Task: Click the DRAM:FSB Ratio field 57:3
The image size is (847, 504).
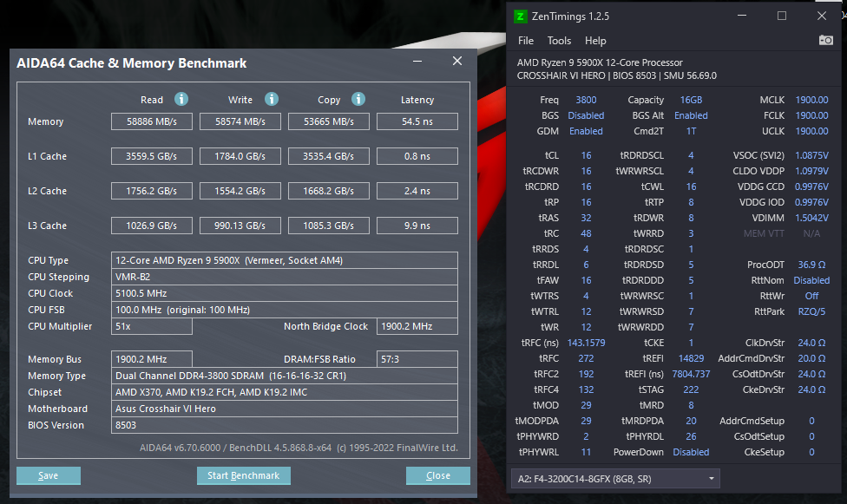Action: [417, 359]
